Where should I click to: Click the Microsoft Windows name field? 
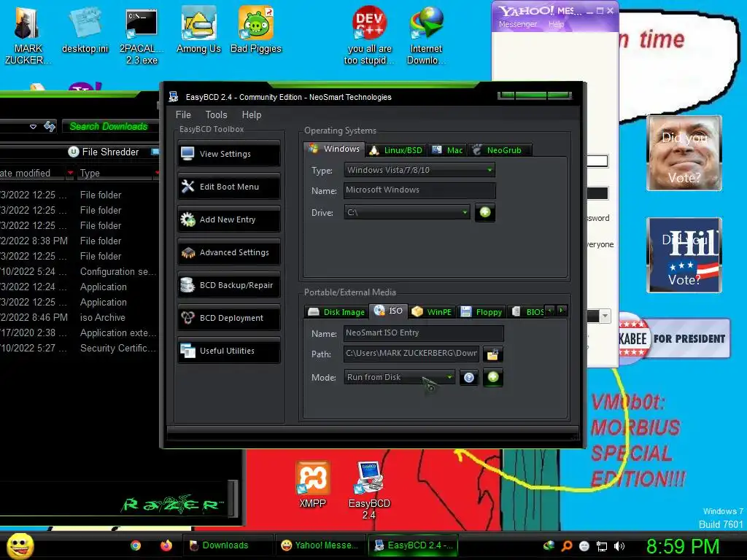coord(419,190)
